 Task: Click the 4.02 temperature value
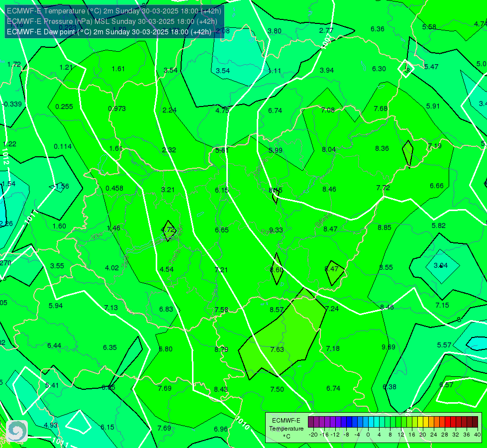(112, 268)
